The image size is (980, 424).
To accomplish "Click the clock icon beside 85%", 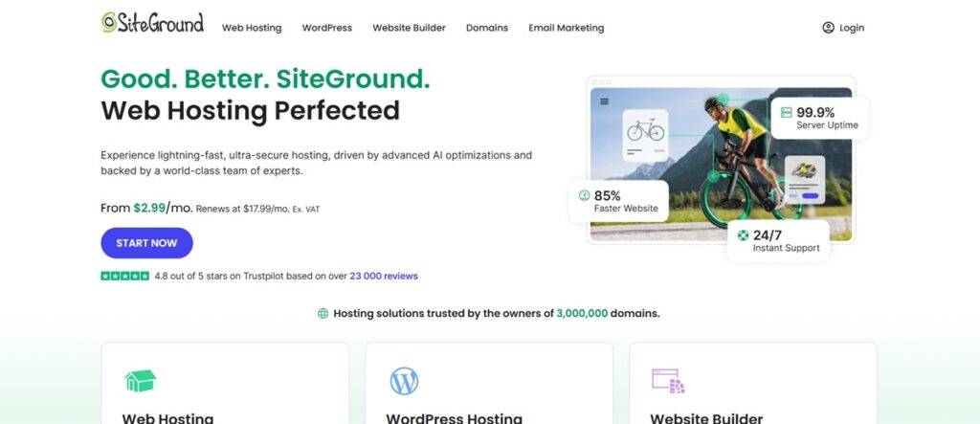I will 585,195.
